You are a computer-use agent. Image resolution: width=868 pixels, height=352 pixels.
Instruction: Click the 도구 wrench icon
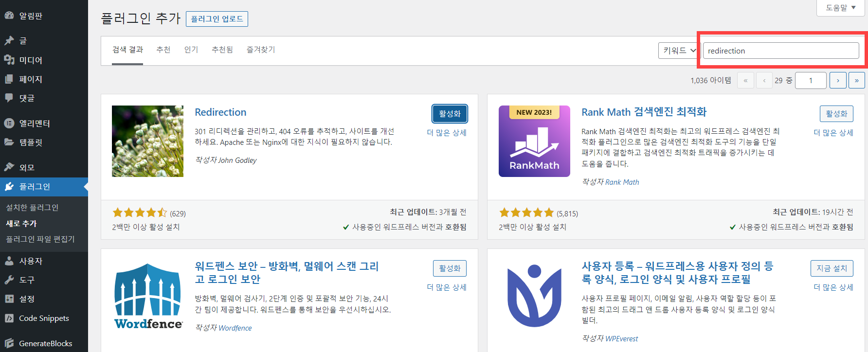(x=9, y=280)
